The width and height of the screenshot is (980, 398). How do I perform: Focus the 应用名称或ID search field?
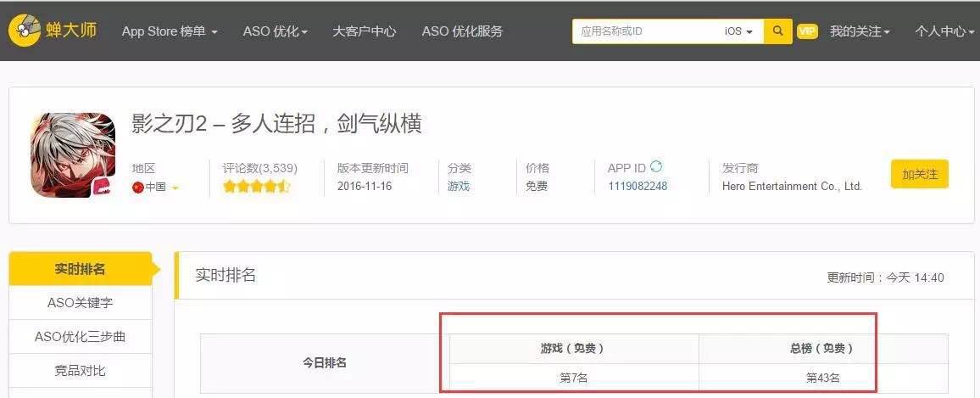click(647, 31)
